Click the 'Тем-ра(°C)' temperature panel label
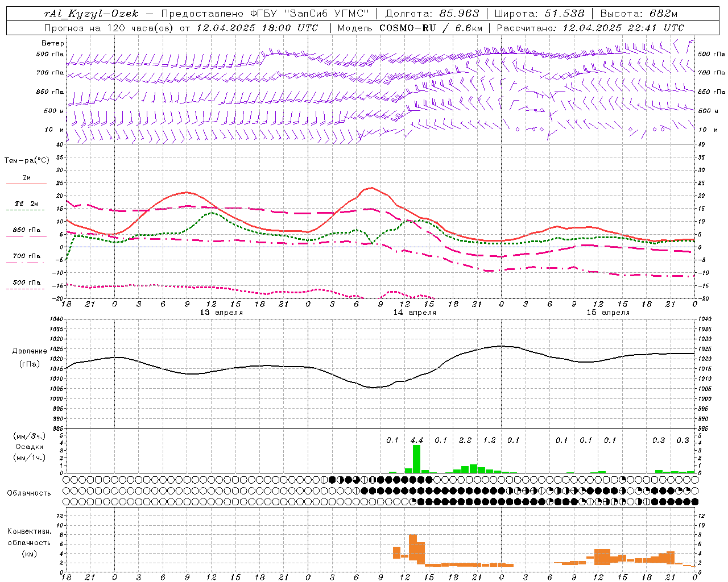The height and width of the screenshot is (582, 728). (x=27, y=161)
